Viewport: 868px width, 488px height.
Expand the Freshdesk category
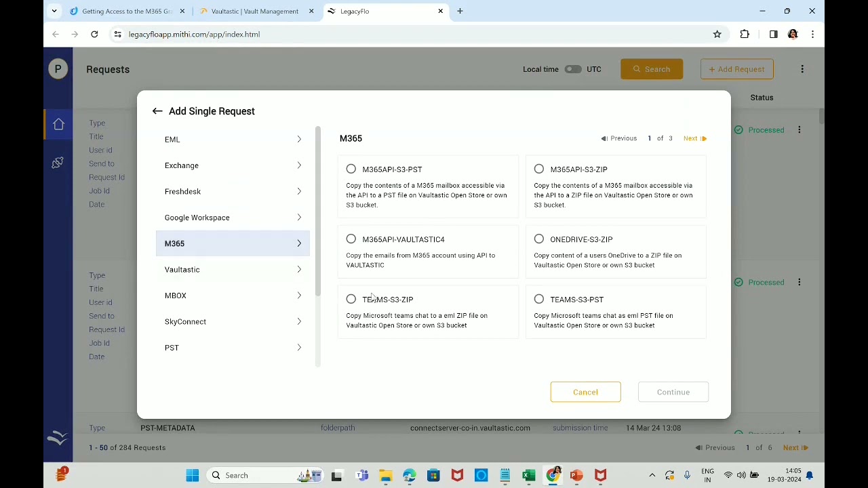coord(233,192)
